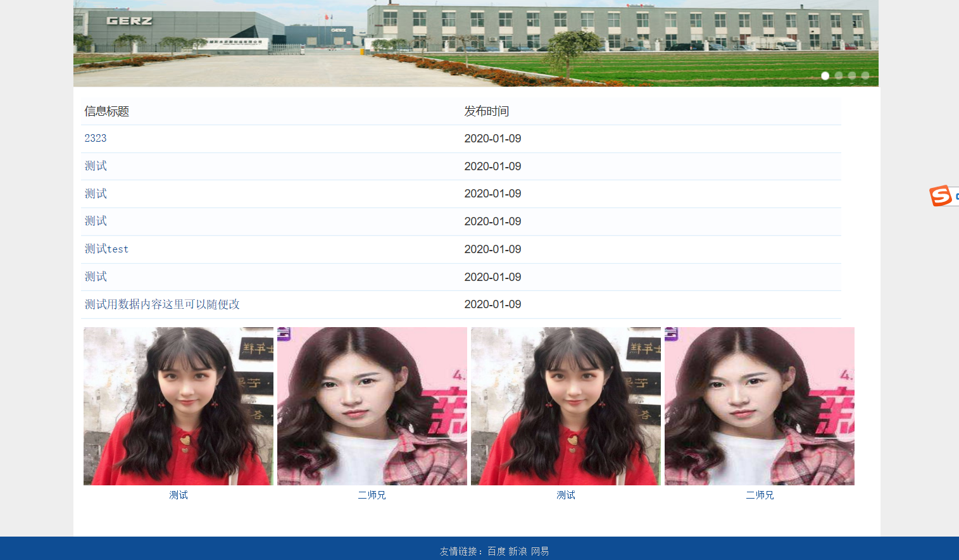The image size is (959, 560).
Task: Click the 二师兄 caption under second photo
Action: [x=372, y=495]
